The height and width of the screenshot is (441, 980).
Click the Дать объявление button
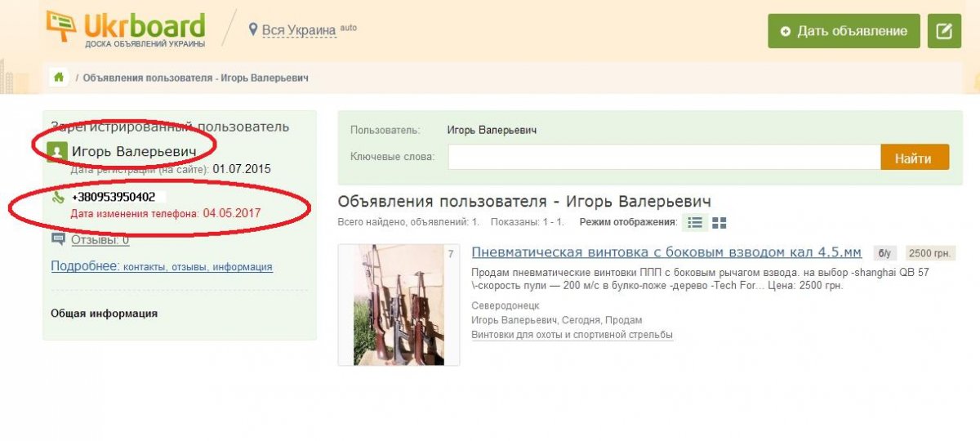[844, 31]
